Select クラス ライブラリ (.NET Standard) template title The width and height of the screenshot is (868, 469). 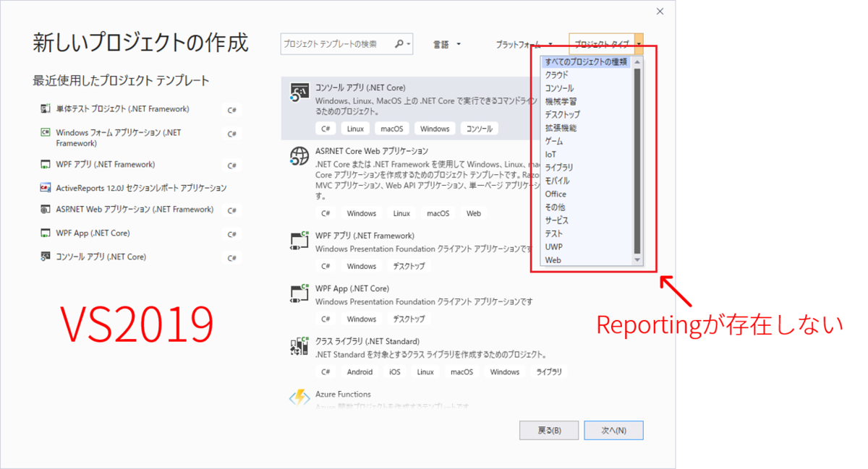tap(367, 341)
